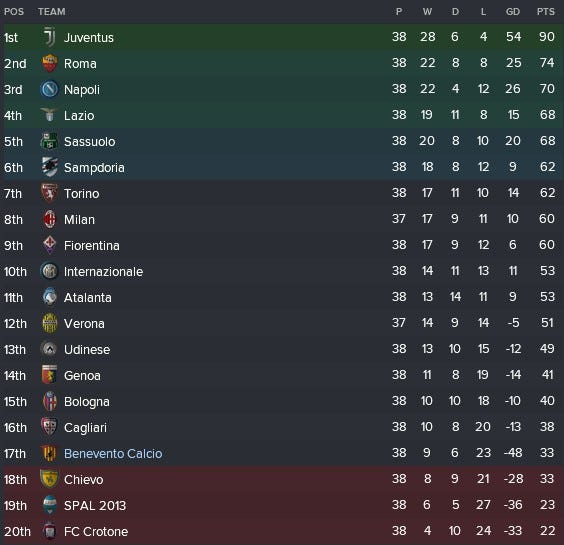Screen dimensions: 564x545
Task: Click the SPAL 2013 team name
Action: click(95, 505)
